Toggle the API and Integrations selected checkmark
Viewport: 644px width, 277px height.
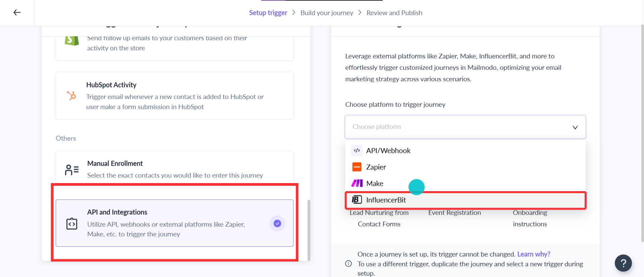point(277,223)
